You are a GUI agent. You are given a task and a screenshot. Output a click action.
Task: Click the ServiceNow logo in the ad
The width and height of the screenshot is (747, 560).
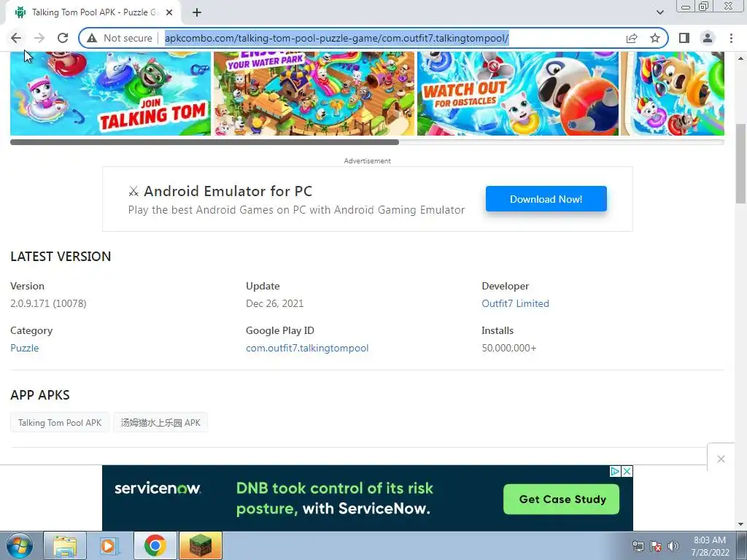158,488
